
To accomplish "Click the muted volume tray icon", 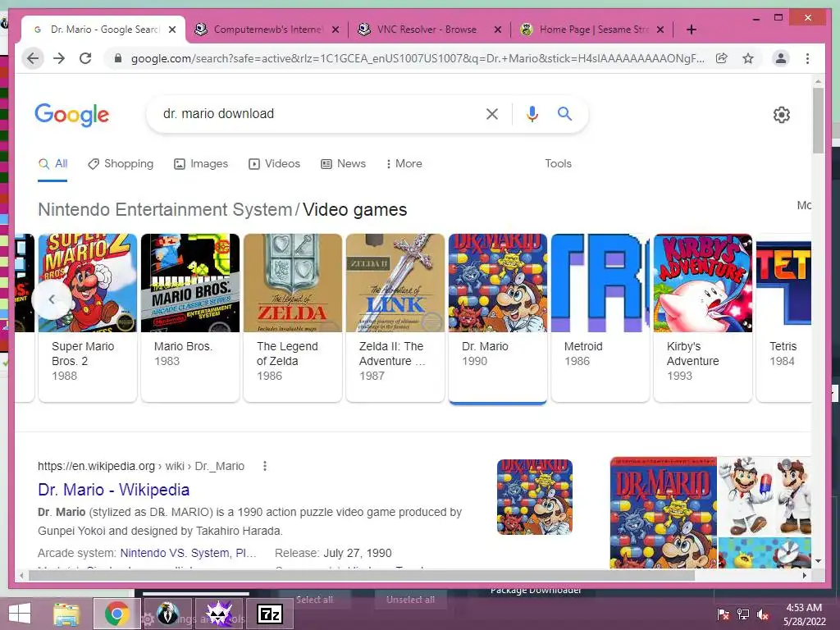I will coord(764,614).
